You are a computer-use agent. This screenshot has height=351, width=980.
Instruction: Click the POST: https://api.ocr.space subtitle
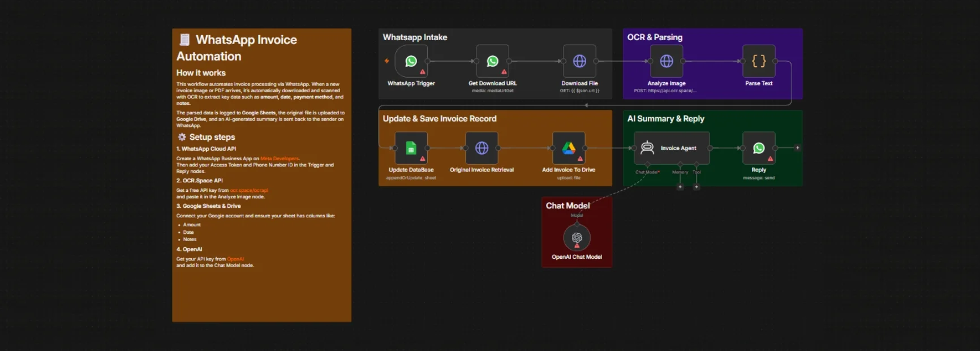(x=665, y=91)
